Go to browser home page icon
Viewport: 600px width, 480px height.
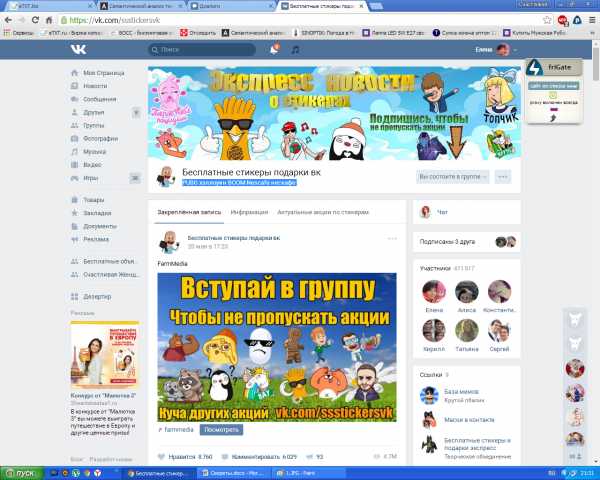[x=49, y=20]
